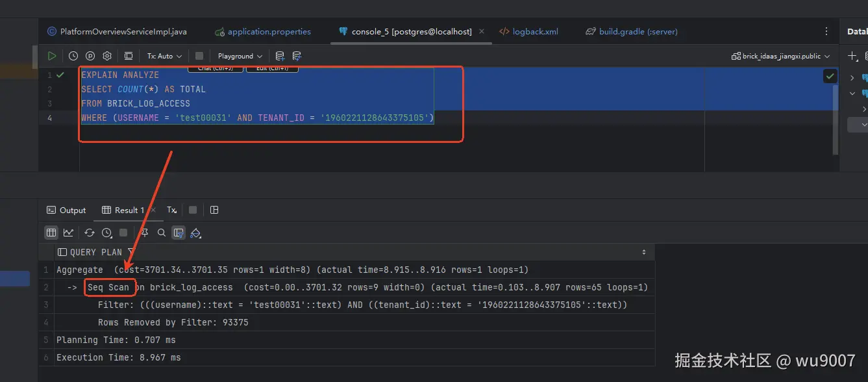Click the Filter condition row in plan
The height and width of the screenshot is (382, 868).
[353, 305]
